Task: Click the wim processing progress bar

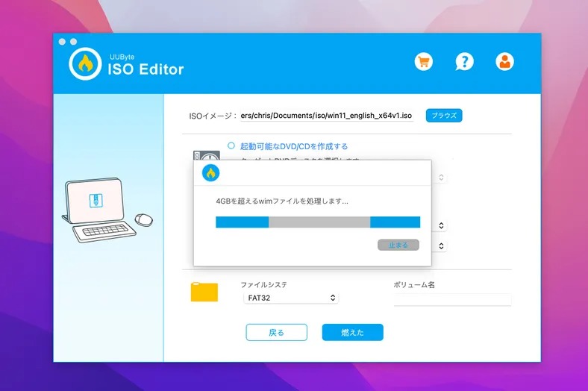Action: pos(318,222)
